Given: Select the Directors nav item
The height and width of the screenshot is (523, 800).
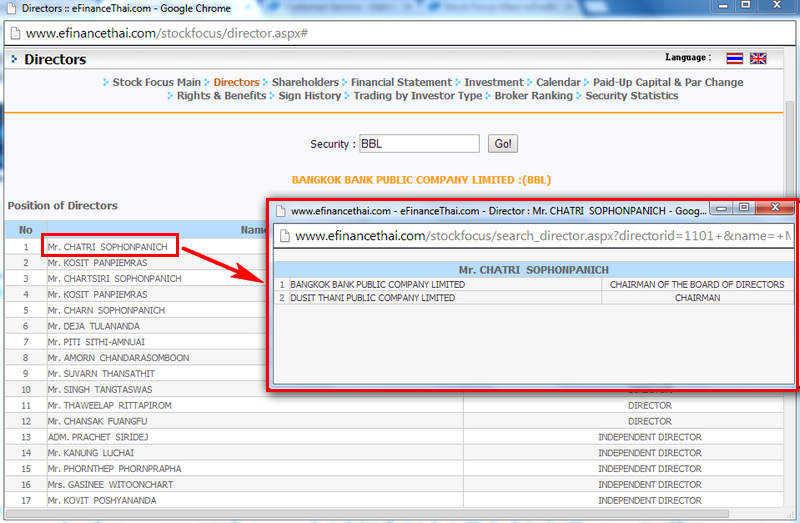Looking at the screenshot, I should [x=236, y=82].
